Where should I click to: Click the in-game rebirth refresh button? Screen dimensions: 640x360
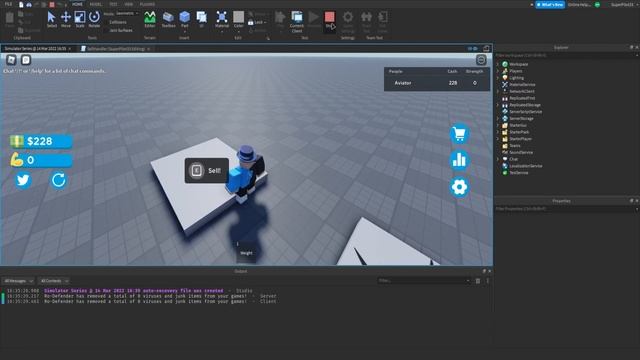tap(58, 180)
